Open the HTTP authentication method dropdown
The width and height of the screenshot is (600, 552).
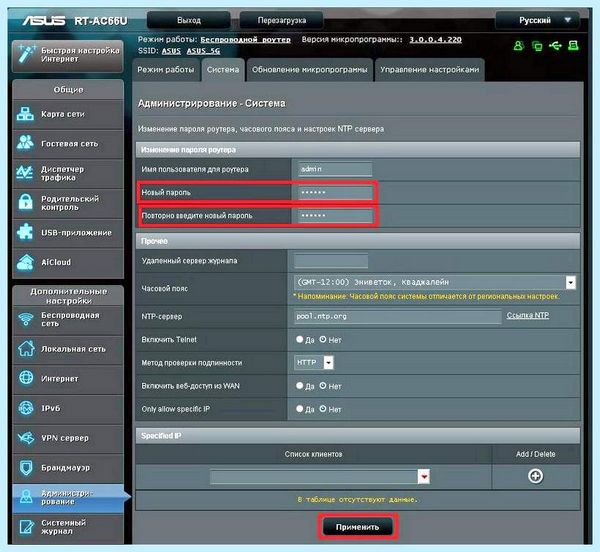[x=328, y=362]
